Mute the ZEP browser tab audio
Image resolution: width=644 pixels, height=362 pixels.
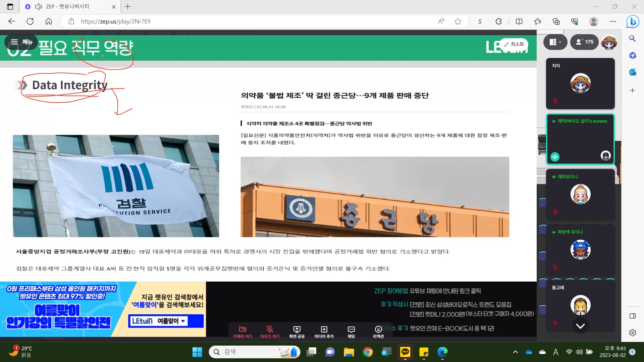[39, 6]
